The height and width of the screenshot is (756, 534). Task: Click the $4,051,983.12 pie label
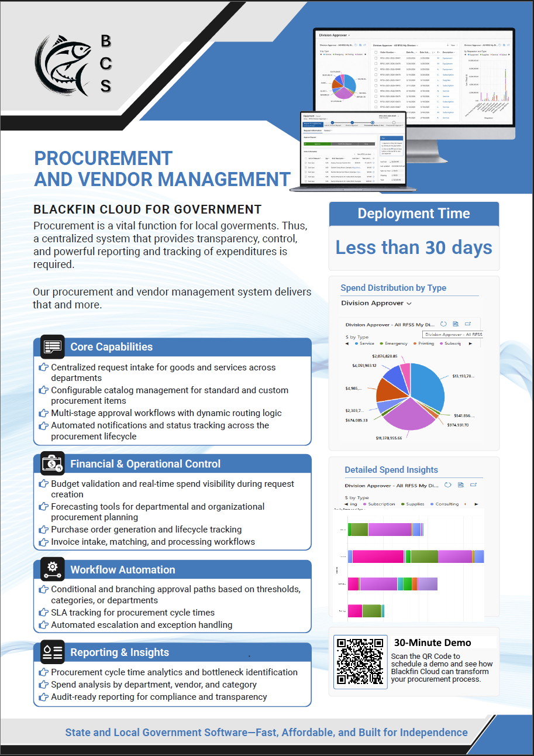(364, 366)
